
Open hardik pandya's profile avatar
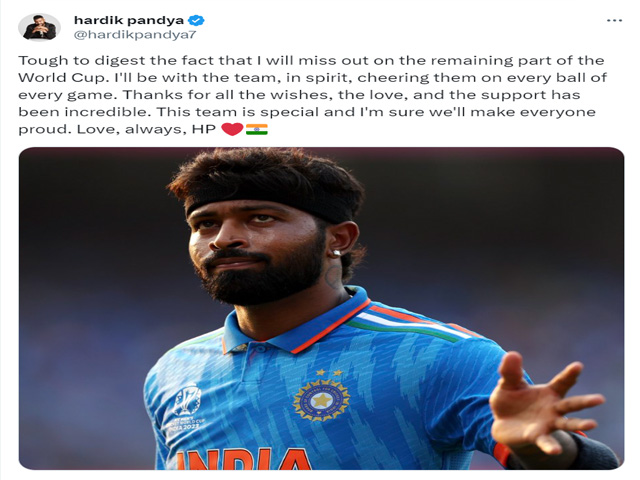click(x=39, y=27)
